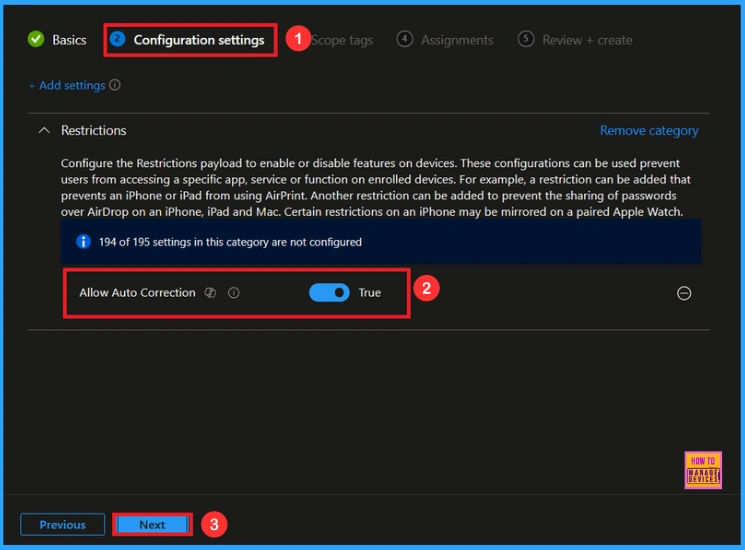Open info tooltip for Allow Auto Correction

click(233, 293)
